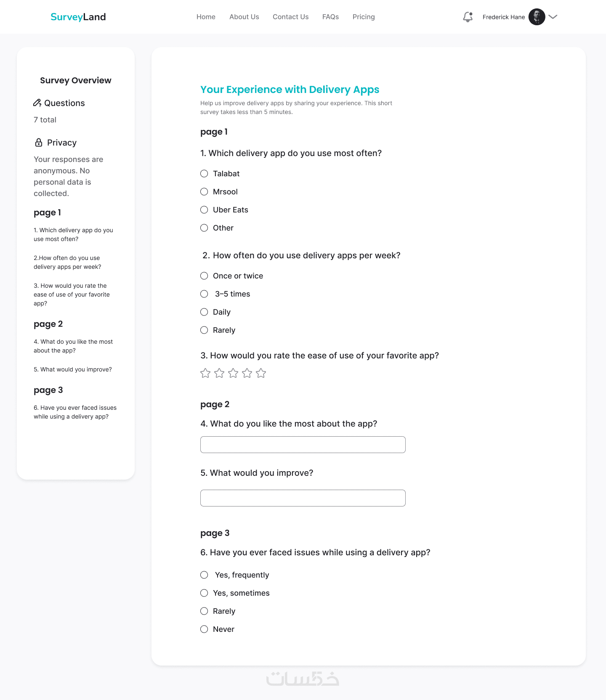The height and width of the screenshot is (700, 606).
Task: Select the Daily frequency option
Action: pyautogui.click(x=204, y=312)
